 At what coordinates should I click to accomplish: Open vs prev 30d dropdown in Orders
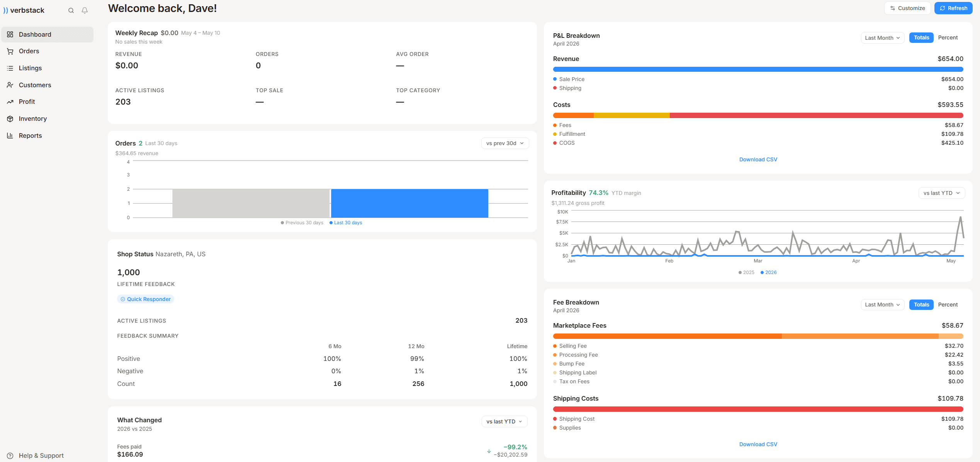505,143
